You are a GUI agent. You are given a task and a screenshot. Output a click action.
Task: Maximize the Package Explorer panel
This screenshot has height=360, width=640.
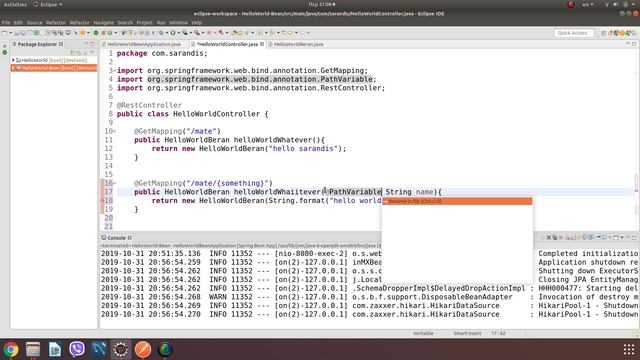coord(92,43)
